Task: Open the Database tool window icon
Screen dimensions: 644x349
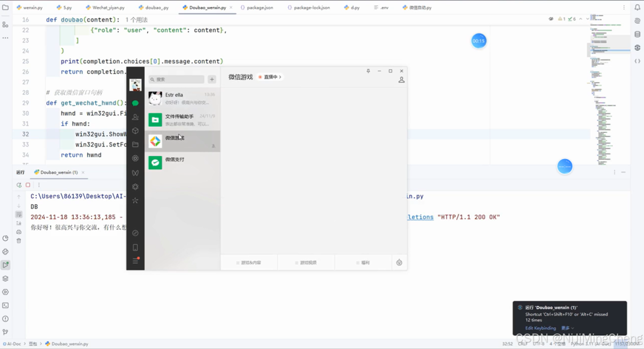Action: click(x=637, y=34)
